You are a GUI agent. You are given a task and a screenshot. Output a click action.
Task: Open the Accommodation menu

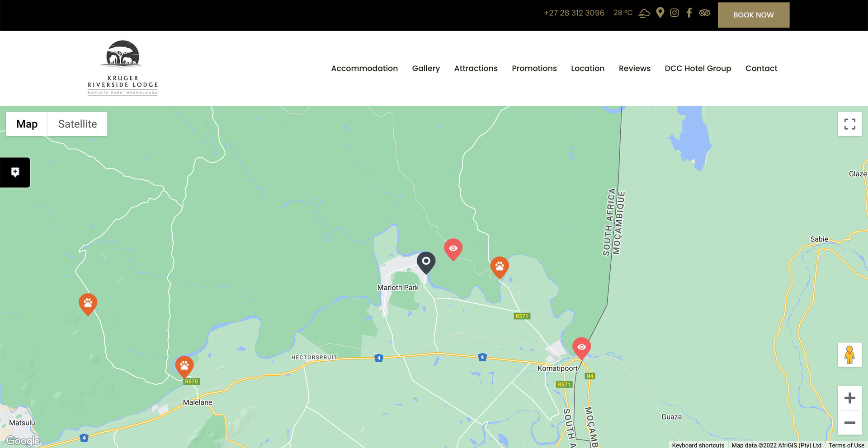click(364, 68)
